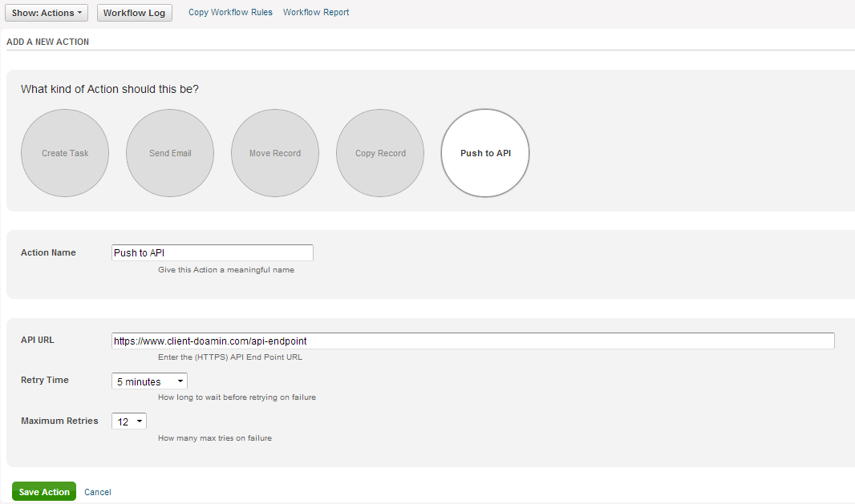Click into the API URL field
The width and height of the screenshot is (855, 504).
point(472,341)
